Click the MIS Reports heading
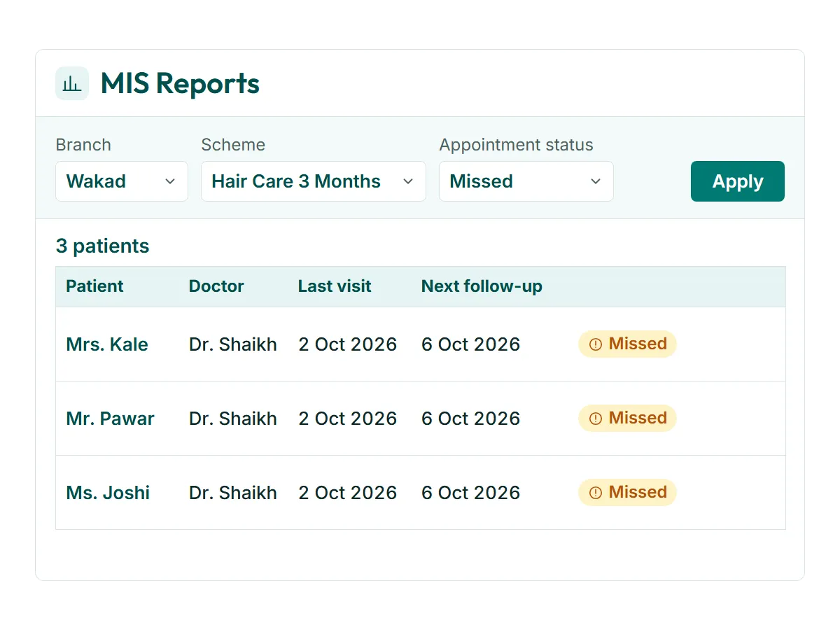The height and width of the screenshot is (630, 840). (x=180, y=83)
